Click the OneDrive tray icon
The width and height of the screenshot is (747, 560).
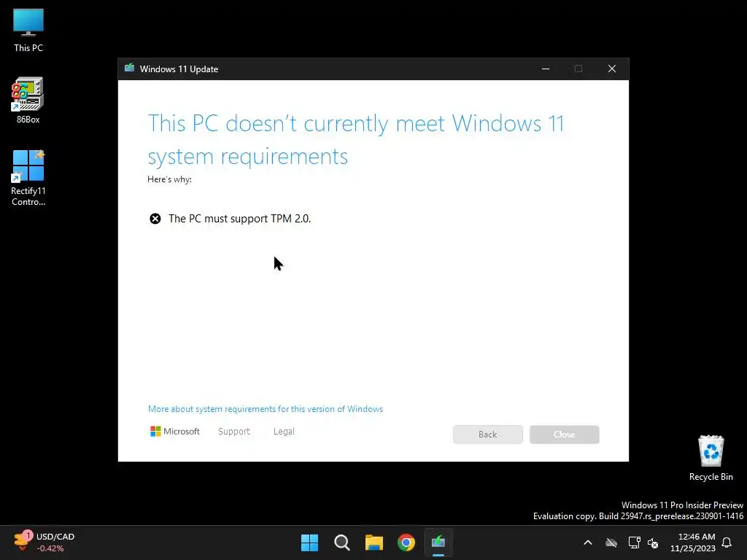[611, 542]
